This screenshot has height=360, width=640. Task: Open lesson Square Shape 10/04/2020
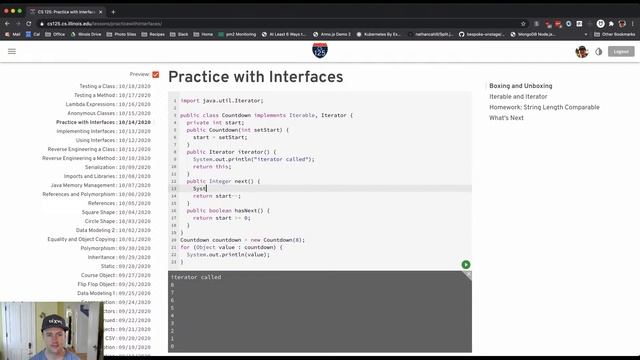point(116,212)
